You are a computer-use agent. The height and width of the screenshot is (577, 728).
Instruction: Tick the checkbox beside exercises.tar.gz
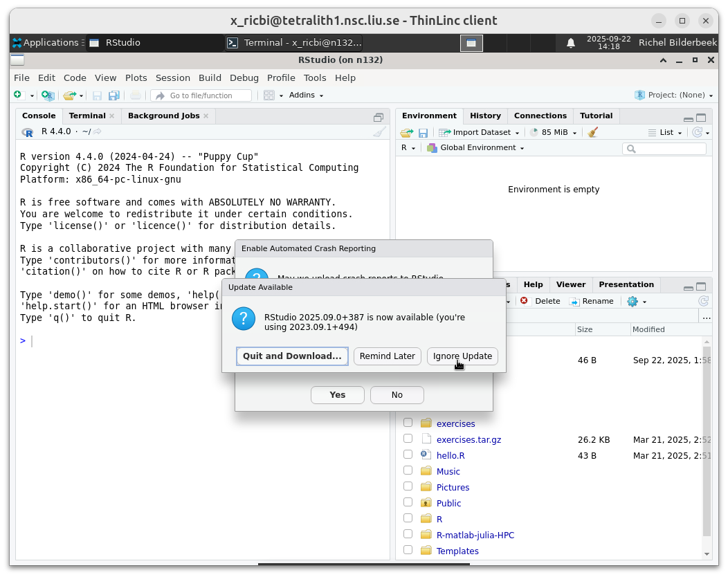click(408, 439)
